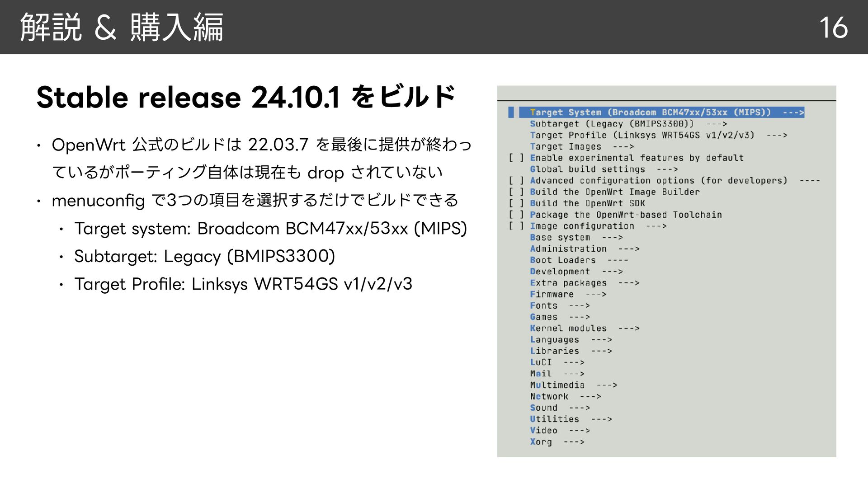Open Target Profile Linksys WRT54GS entry
This screenshot has width=868, height=488.
tap(659, 135)
